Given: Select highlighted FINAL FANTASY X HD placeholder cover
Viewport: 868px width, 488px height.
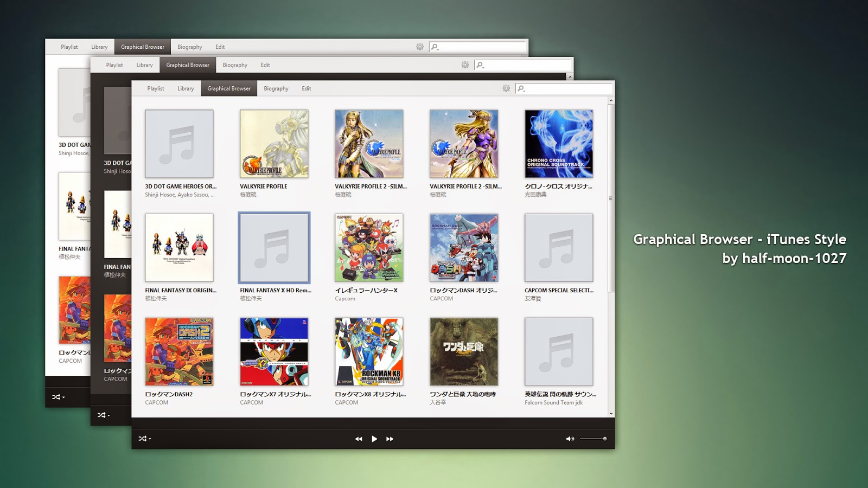Looking at the screenshot, I should click(274, 248).
